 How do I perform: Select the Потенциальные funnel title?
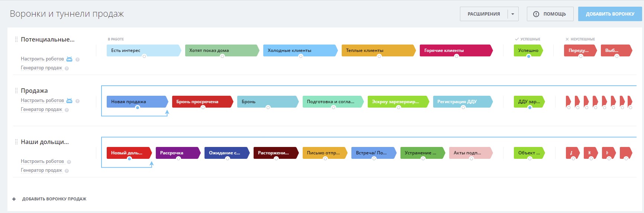tap(48, 39)
